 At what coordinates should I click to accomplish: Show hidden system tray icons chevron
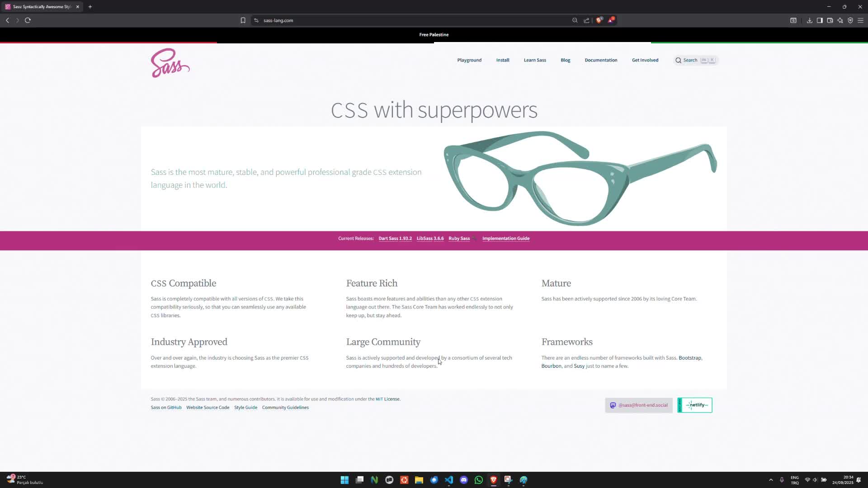[771, 480]
